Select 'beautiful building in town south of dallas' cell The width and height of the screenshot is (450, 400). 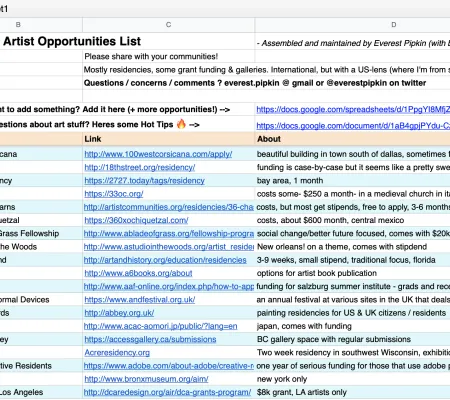pyautogui.click(x=352, y=154)
